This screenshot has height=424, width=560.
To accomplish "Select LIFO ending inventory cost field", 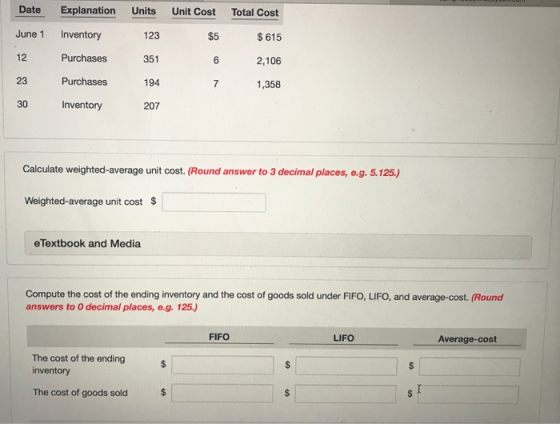I will point(346,366).
